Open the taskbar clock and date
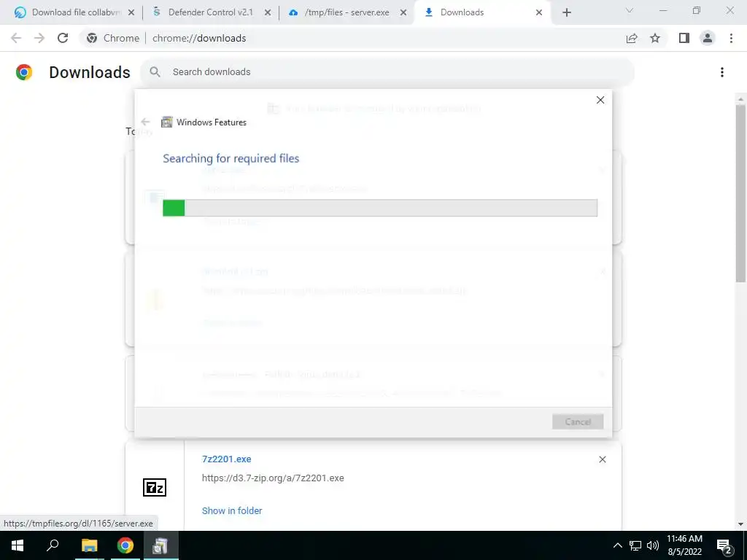 684,545
